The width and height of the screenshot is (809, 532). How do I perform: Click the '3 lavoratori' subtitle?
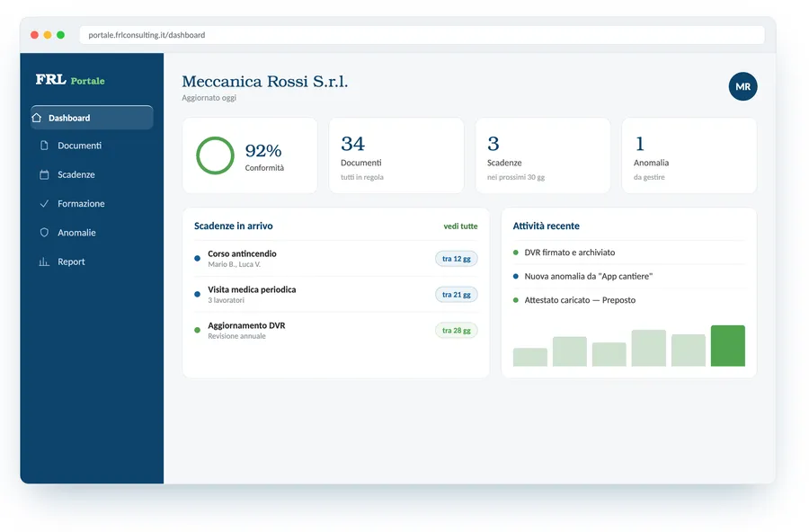coord(226,300)
